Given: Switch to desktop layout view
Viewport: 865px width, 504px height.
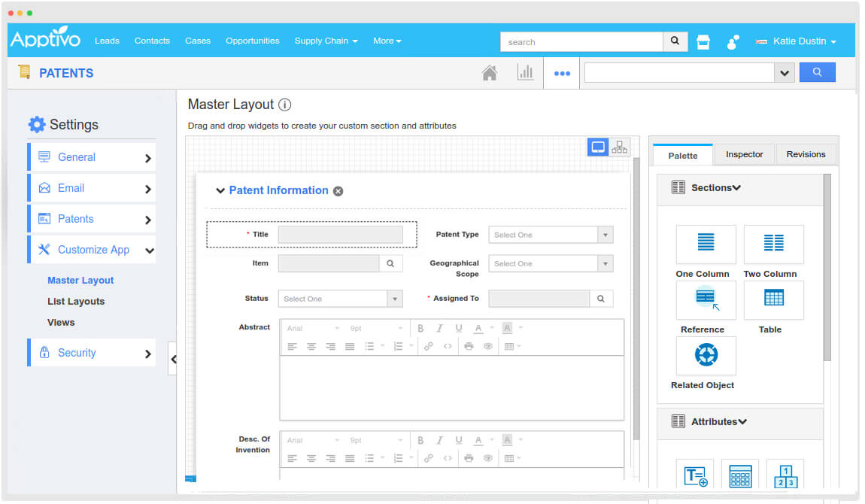Looking at the screenshot, I should pos(598,147).
